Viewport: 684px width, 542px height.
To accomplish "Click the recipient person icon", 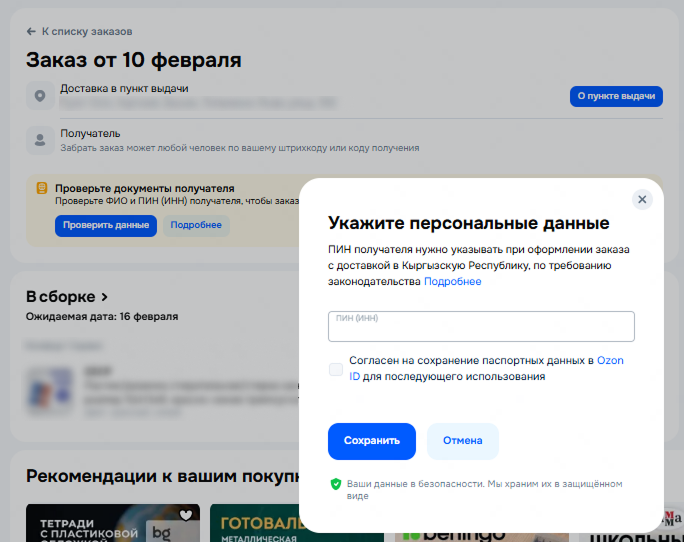I will (x=40, y=140).
